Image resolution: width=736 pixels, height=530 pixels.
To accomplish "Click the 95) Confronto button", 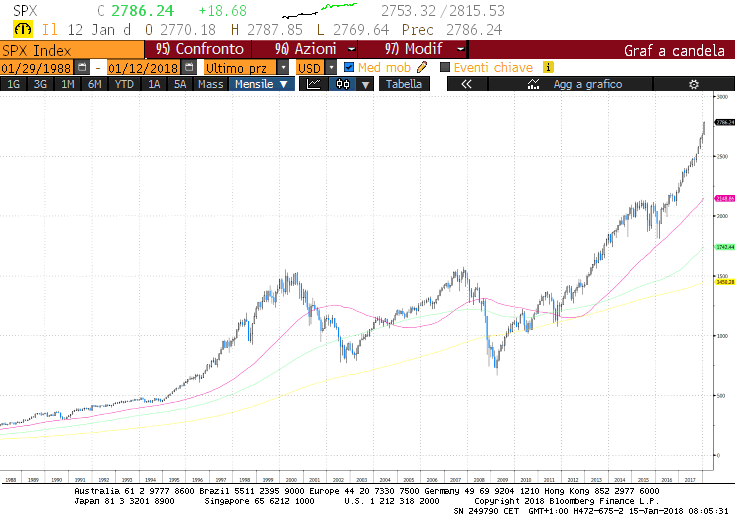I will [199, 49].
